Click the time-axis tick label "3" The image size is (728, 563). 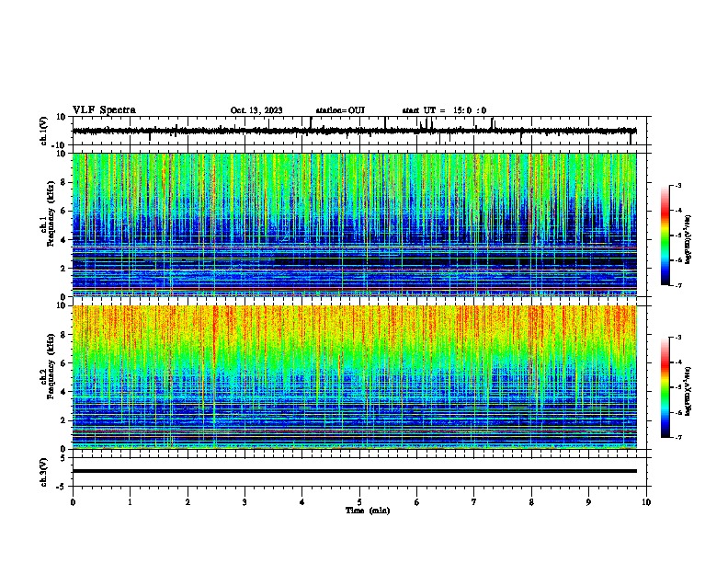pos(245,502)
